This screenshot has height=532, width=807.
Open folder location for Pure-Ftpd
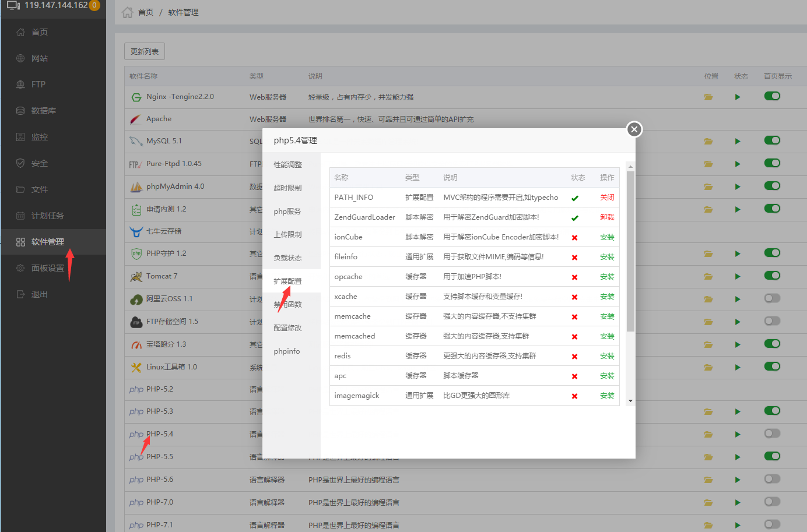point(708,164)
